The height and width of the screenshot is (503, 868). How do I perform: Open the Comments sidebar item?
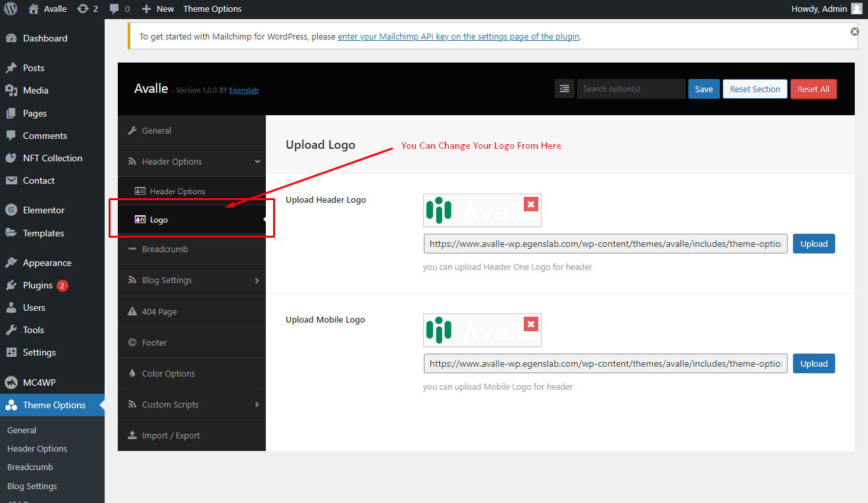(x=52, y=136)
